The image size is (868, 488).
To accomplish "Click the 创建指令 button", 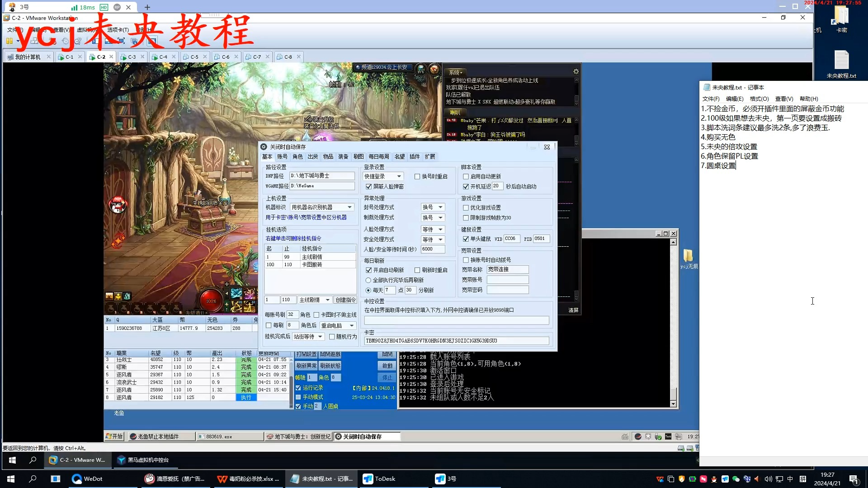I will click(x=345, y=300).
